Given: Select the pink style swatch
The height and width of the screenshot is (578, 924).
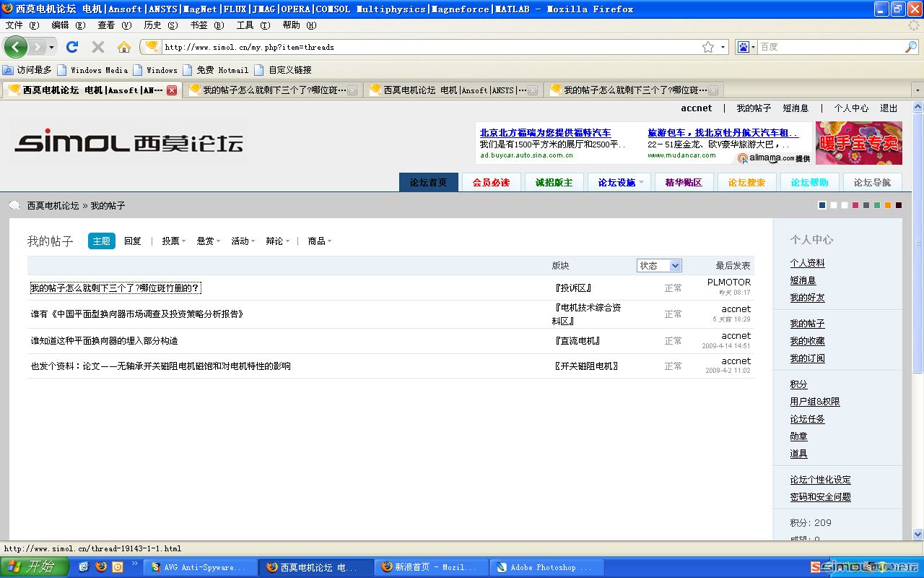Looking at the screenshot, I should pos(855,205).
